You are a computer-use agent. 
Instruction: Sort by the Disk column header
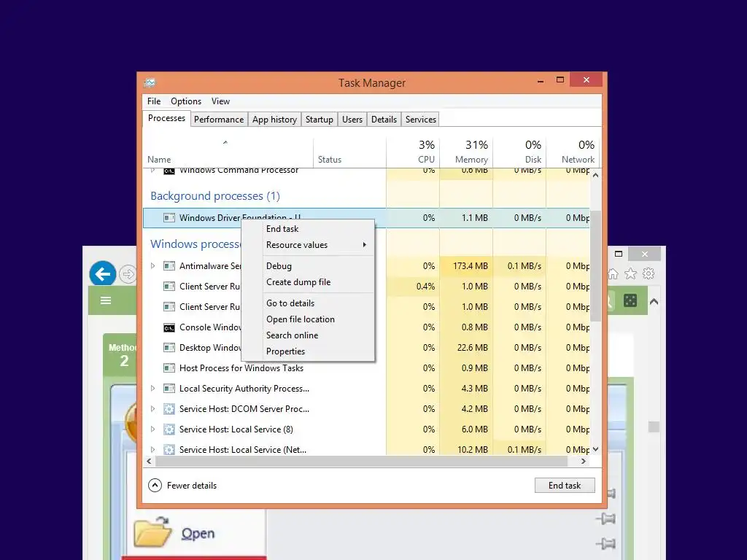tap(519, 152)
